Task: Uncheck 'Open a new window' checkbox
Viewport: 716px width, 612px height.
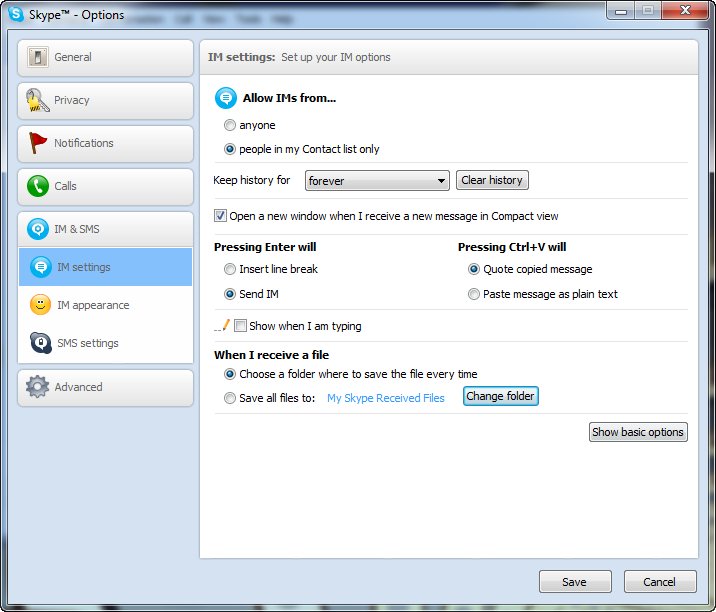Action: tap(221, 216)
